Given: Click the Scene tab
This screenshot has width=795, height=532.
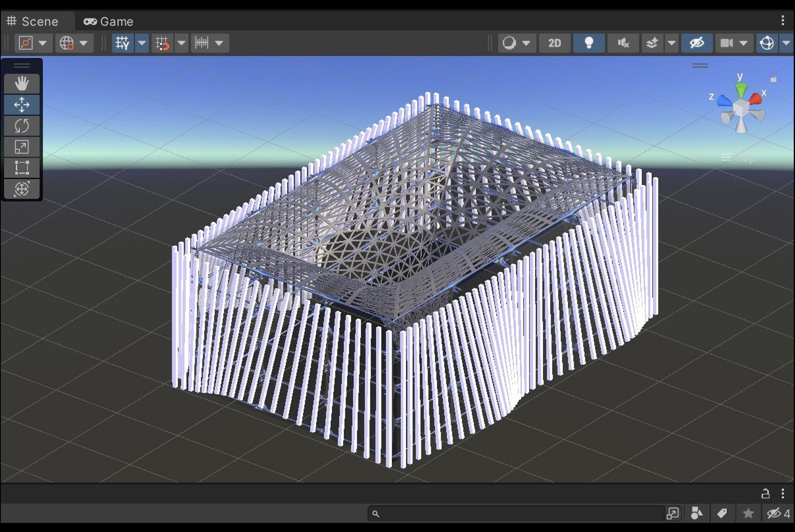Looking at the screenshot, I should [33, 21].
